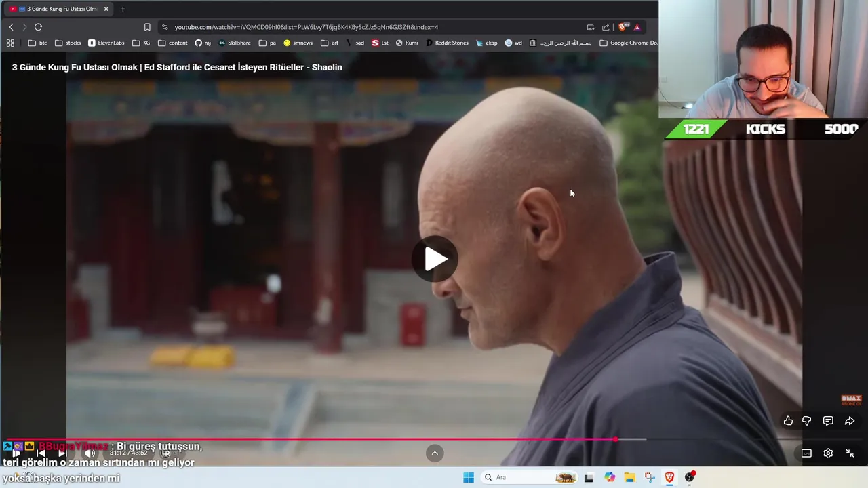The height and width of the screenshot is (488, 868).
Task: Reload the YouTube page
Action: pyautogui.click(x=38, y=27)
